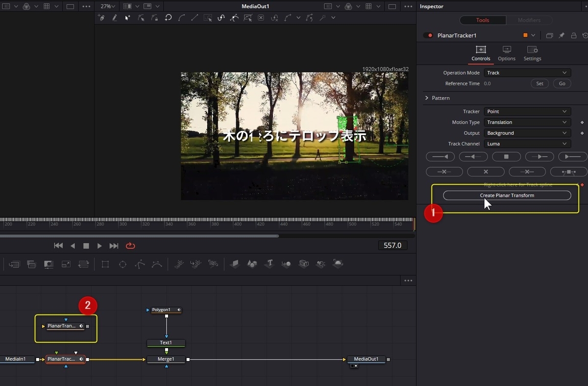
Task: Pin the PlanarTracker1 inspector controls
Action: click(562, 35)
